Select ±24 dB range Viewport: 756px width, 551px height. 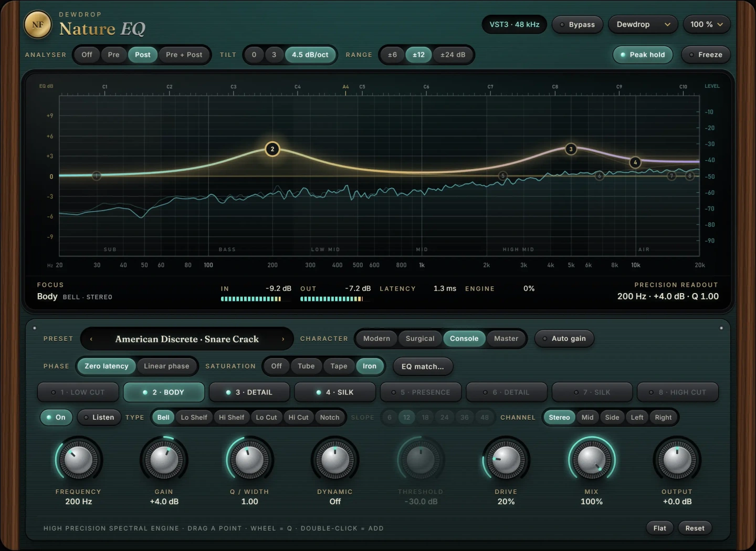[453, 55]
